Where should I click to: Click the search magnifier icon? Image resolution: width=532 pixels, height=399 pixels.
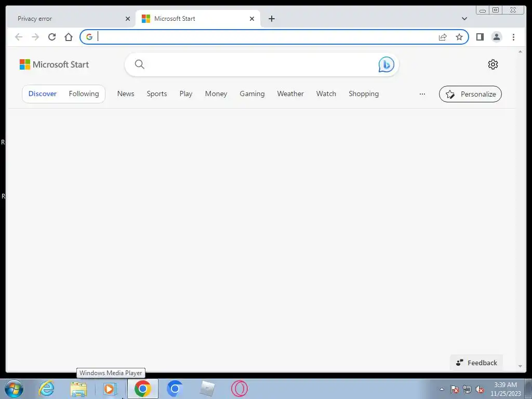139,64
